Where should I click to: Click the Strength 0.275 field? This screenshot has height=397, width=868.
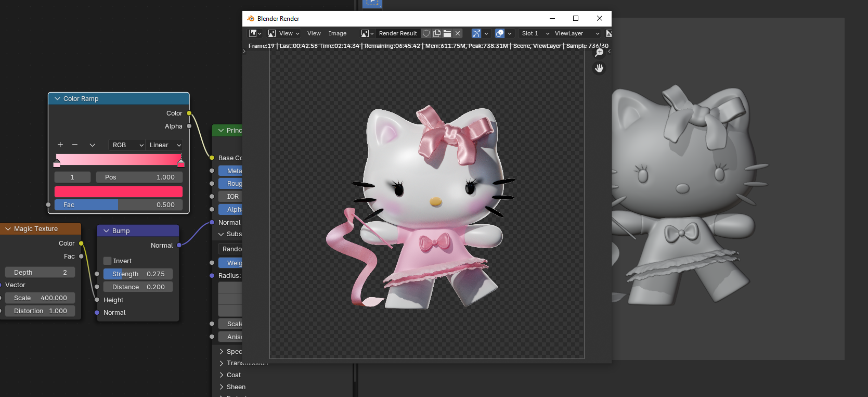point(138,274)
